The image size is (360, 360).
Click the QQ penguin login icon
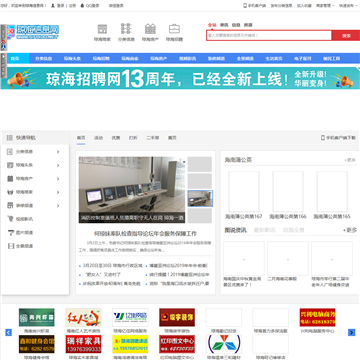coord(82,6)
